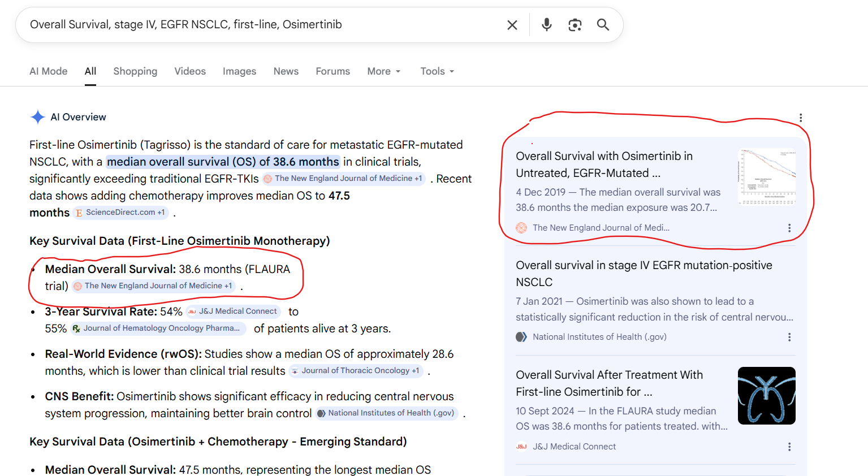Switch to Forums tab

click(333, 71)
